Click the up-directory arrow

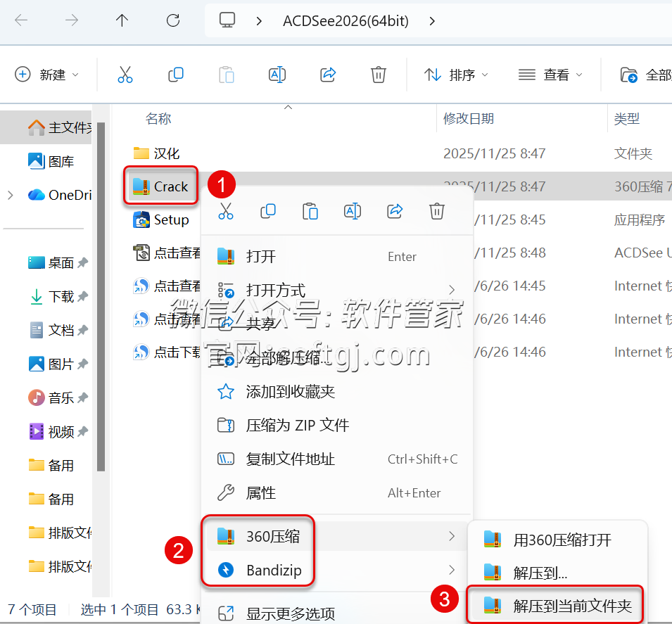pos(122,20)
